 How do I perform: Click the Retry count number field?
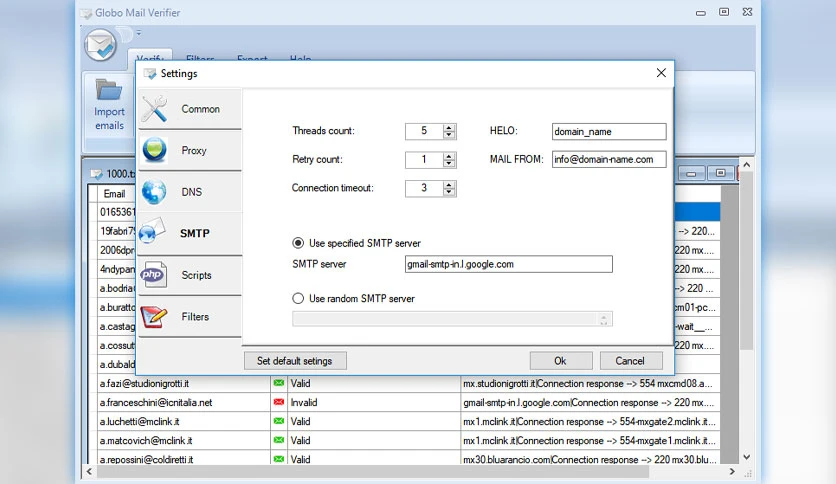(x=424, y=159)
